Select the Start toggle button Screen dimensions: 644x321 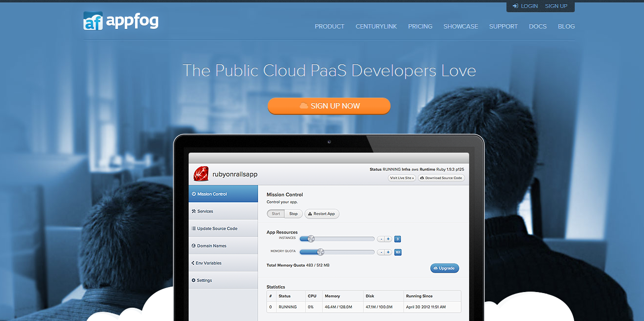pos(276,214)
